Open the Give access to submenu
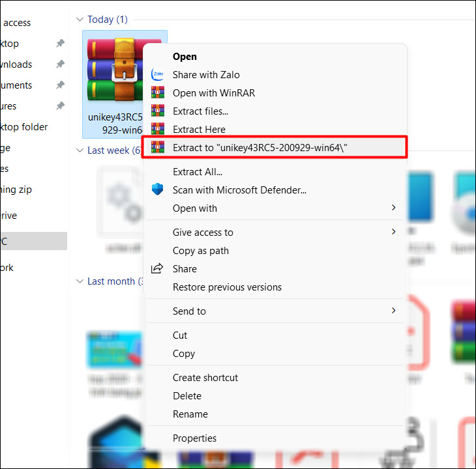Screen dimensions: 476x469 tap(393, 232)
